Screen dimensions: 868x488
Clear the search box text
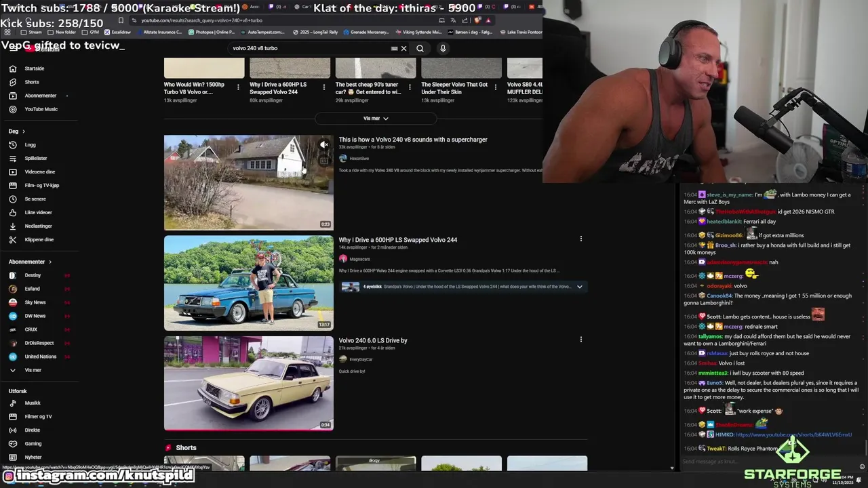(x=403, y=48)
